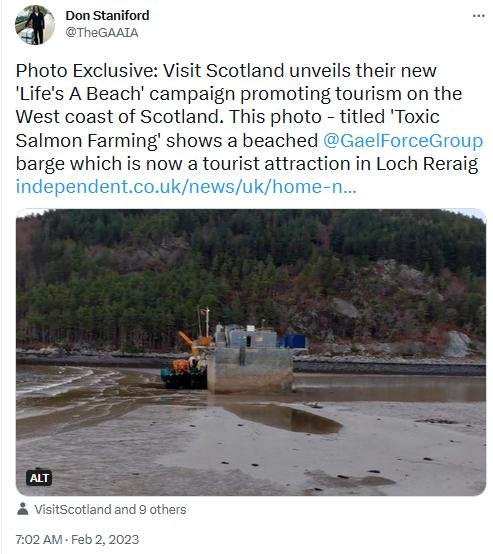Visit the @TheGAAIA handle profile
The image size is (493, 554).
click(102, 33)
